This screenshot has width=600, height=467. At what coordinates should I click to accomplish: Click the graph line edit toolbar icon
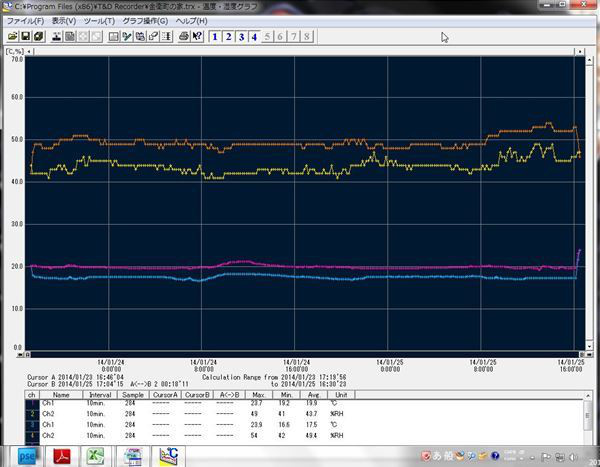[x=127, y=36]
